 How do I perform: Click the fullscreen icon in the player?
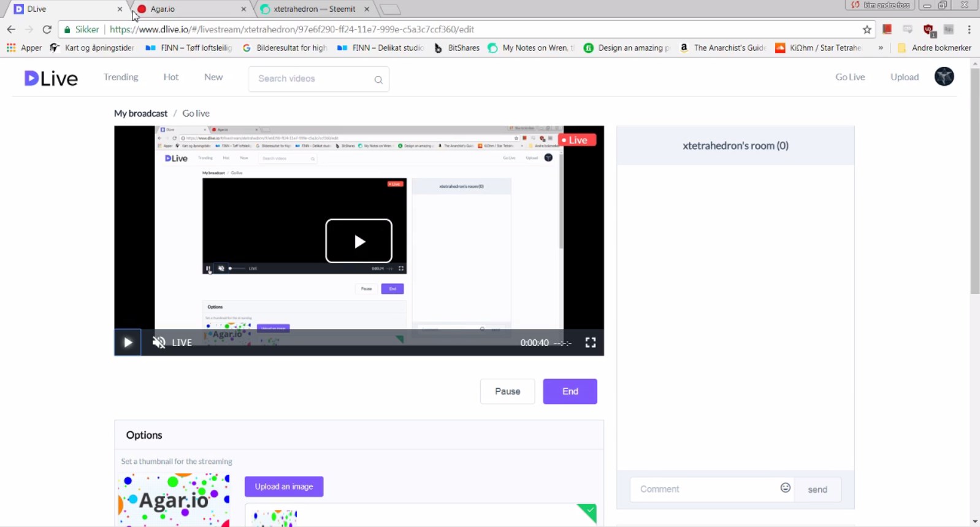point(591,342)
